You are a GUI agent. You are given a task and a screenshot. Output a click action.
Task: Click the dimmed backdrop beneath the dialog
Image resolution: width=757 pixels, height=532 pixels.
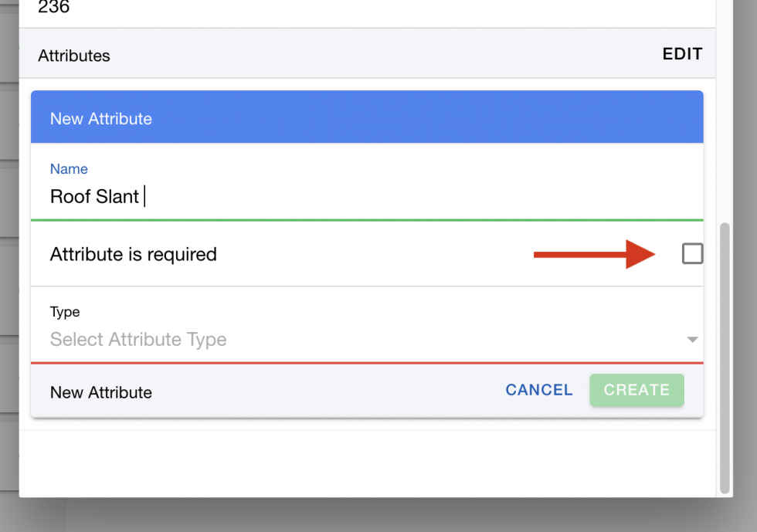tap(386, 516)
